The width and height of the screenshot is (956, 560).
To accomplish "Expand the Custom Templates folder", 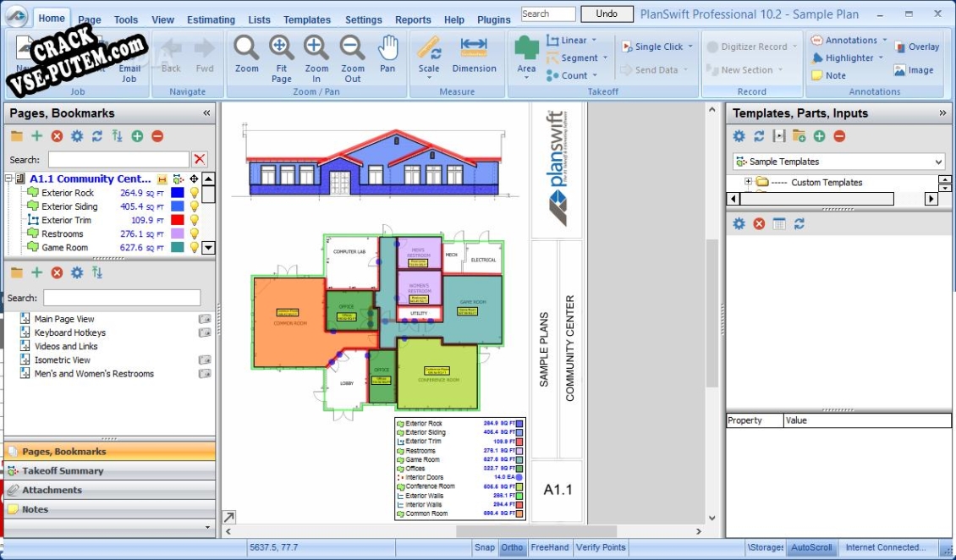I will (748, 182).
